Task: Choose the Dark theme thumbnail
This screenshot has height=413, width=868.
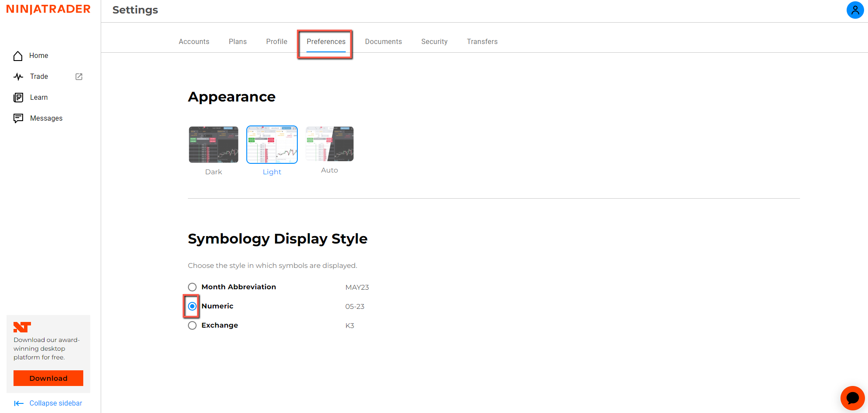Action: click(214, 145)
